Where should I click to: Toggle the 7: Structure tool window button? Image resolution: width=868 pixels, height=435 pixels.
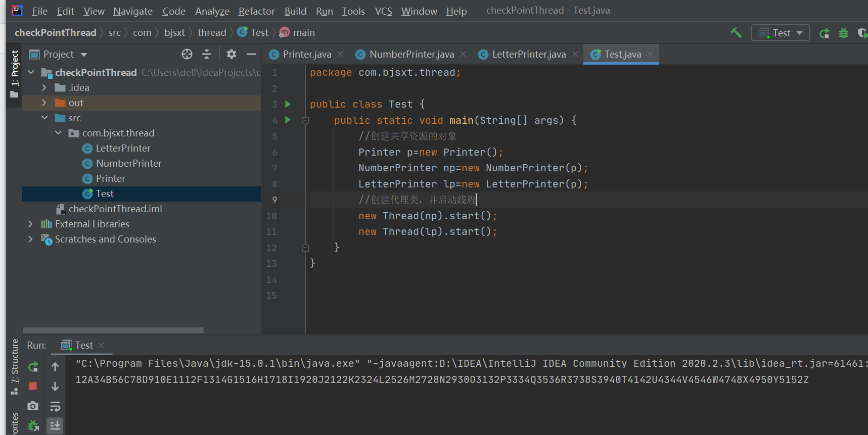[15, 367]
